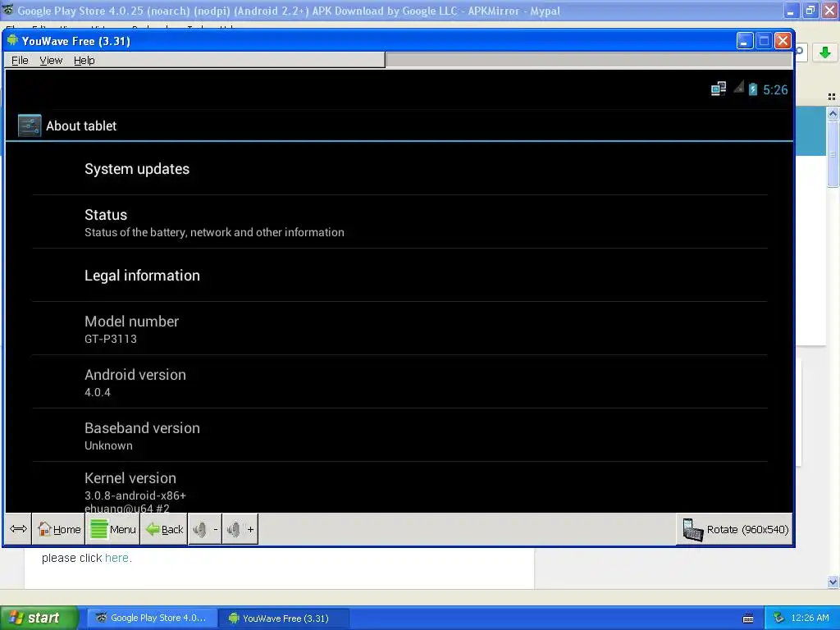Open the Windows Start menu

pos(39,618)
